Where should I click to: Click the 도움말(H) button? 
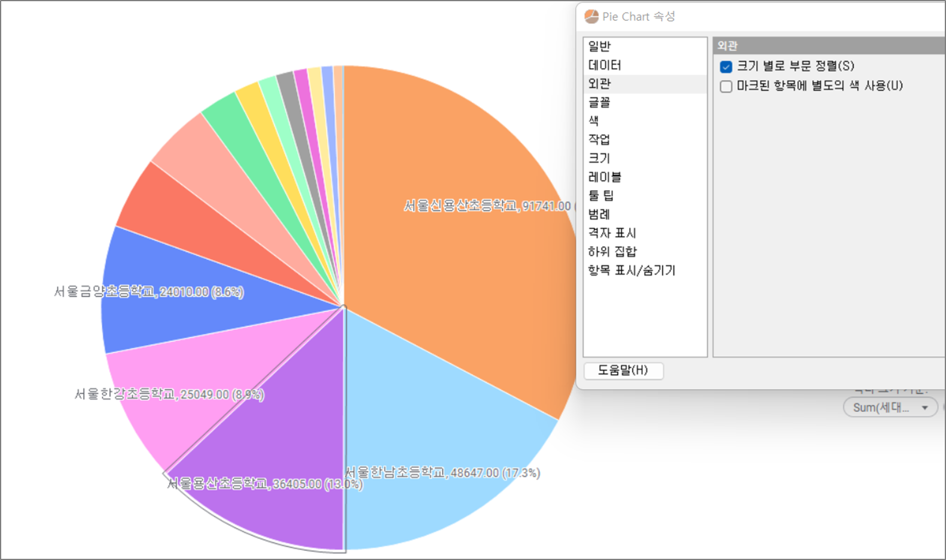click(x=623, y=371)
